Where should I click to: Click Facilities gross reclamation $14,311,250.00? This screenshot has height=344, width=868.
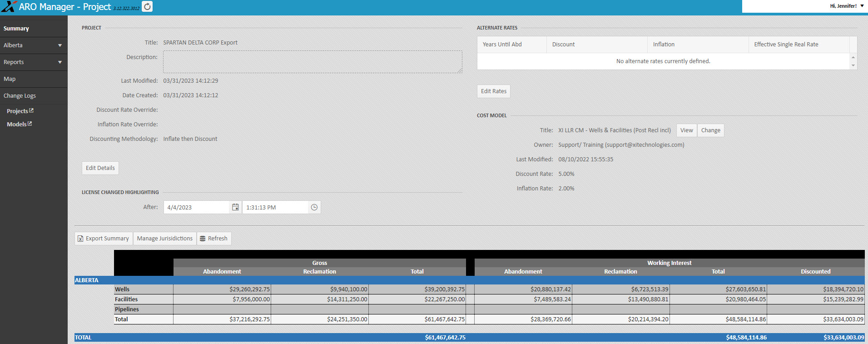click(x=347, y=299)
